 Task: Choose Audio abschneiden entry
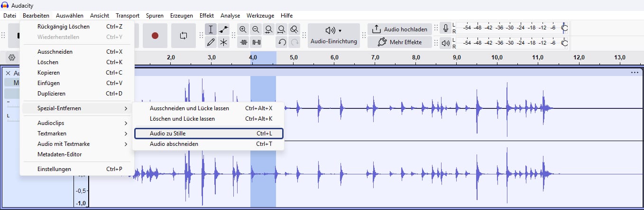pyautogui.click(x=209, y=144)
